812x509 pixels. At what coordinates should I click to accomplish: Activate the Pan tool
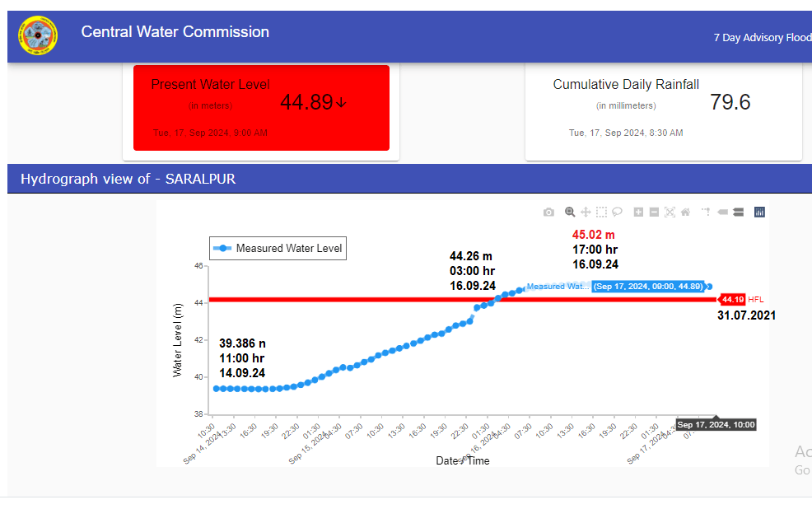pyautogui.click(x=586, y=212)
